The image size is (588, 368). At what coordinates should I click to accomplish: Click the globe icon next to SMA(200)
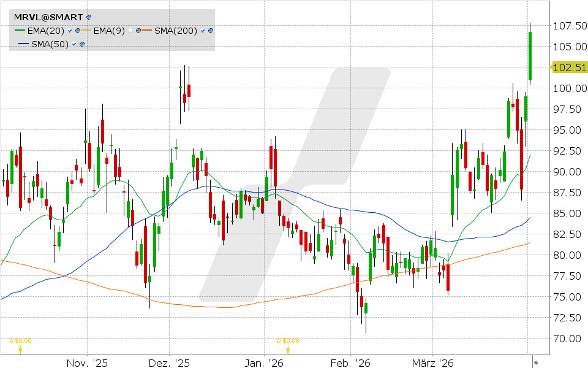[x=209, y=31]
